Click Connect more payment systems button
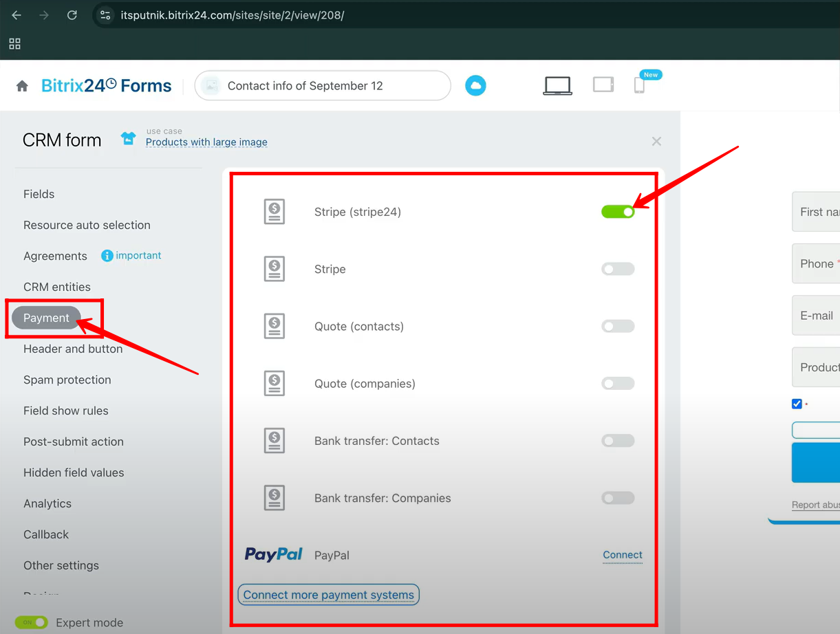 coord(328,595)
